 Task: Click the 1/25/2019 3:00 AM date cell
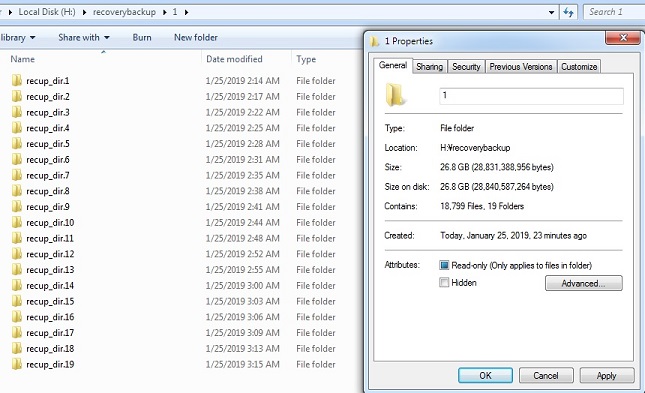pyautogui.click(x=243, y=286)
